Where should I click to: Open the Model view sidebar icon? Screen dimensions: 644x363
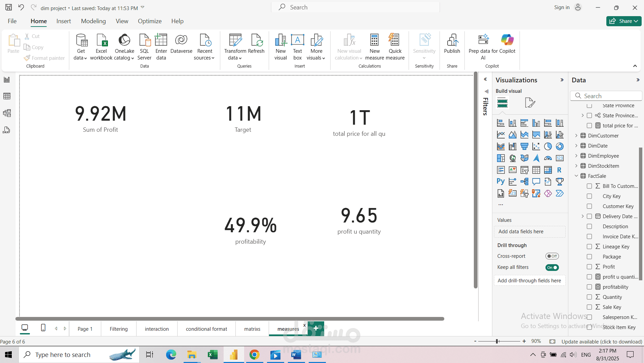tap(7, 113)
